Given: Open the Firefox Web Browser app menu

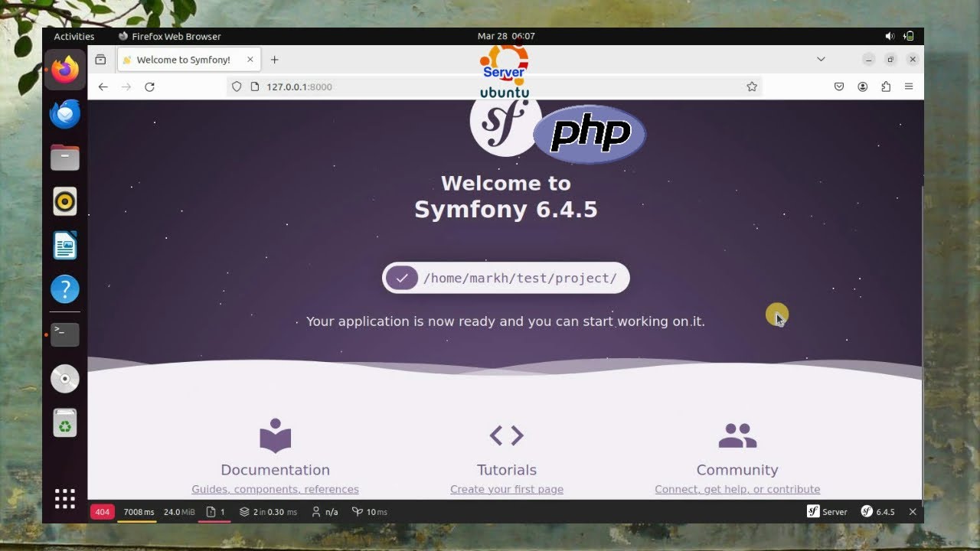Looking at the screenshot, I should (x=170, y=36).
